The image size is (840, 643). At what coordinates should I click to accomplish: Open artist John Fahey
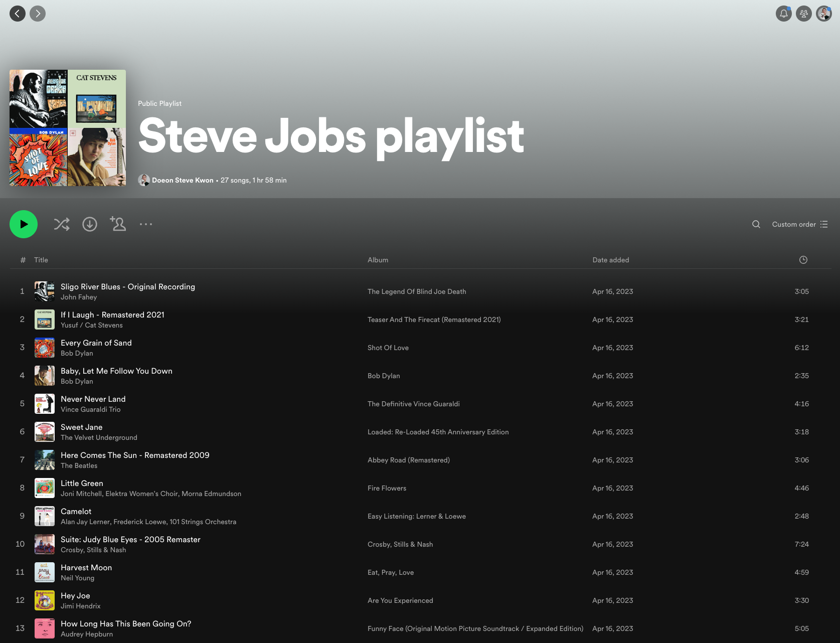[x=79, y=297]
